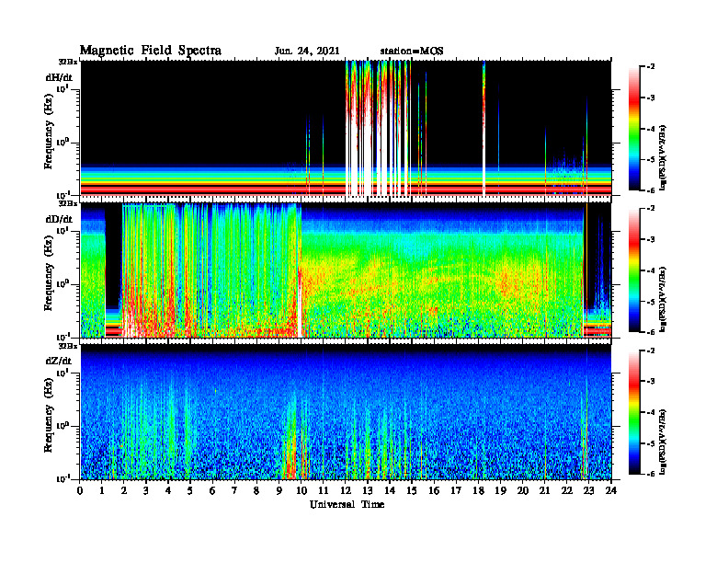Image resolution: width=728 pixels, height=563 pixels.
Task: Click the "-4" tick on dZ/dt color scale
Action: coord(651,412)
